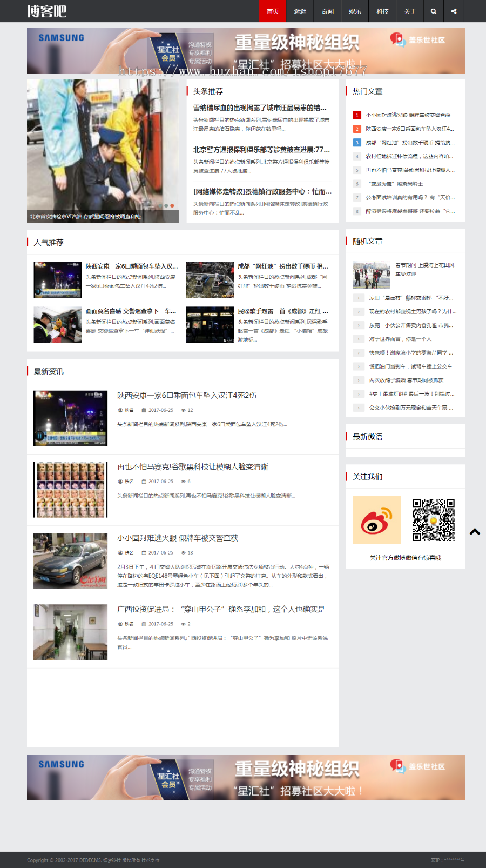Click the carousel image of gas station inspection

103,151
